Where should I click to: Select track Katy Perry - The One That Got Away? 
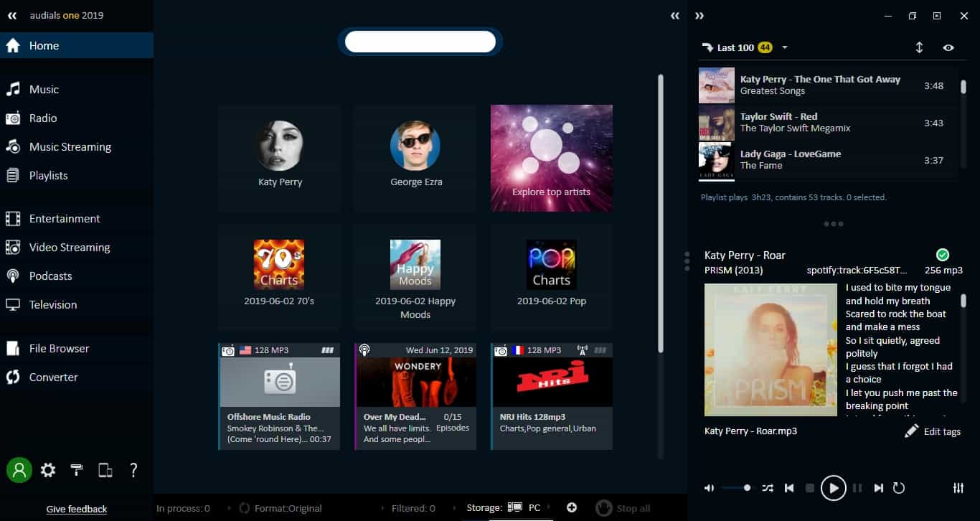827,85
